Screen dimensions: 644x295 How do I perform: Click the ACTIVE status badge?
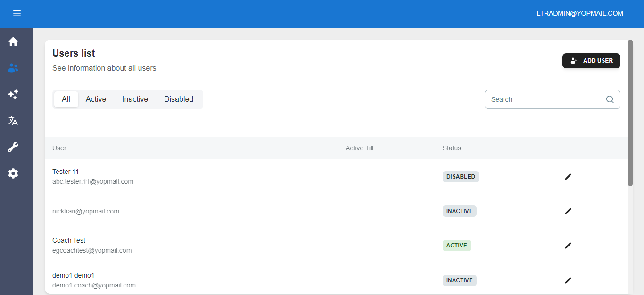[457, 246]
